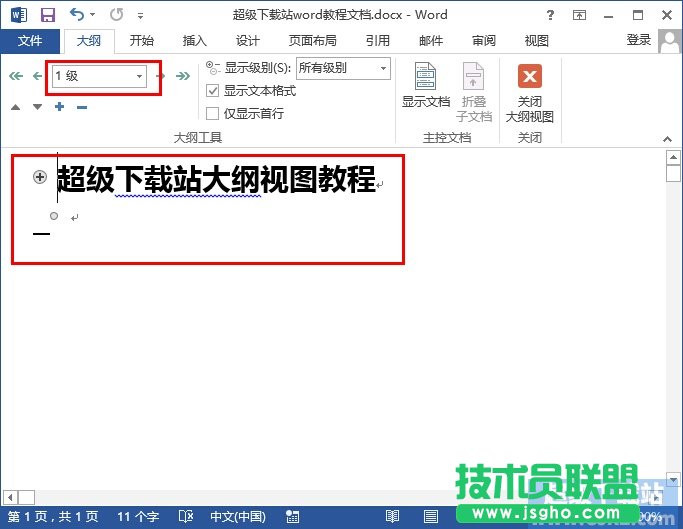Open the blue 文件 menu
The height and width of the screenshot is (529, 683).
coord(30,41)
